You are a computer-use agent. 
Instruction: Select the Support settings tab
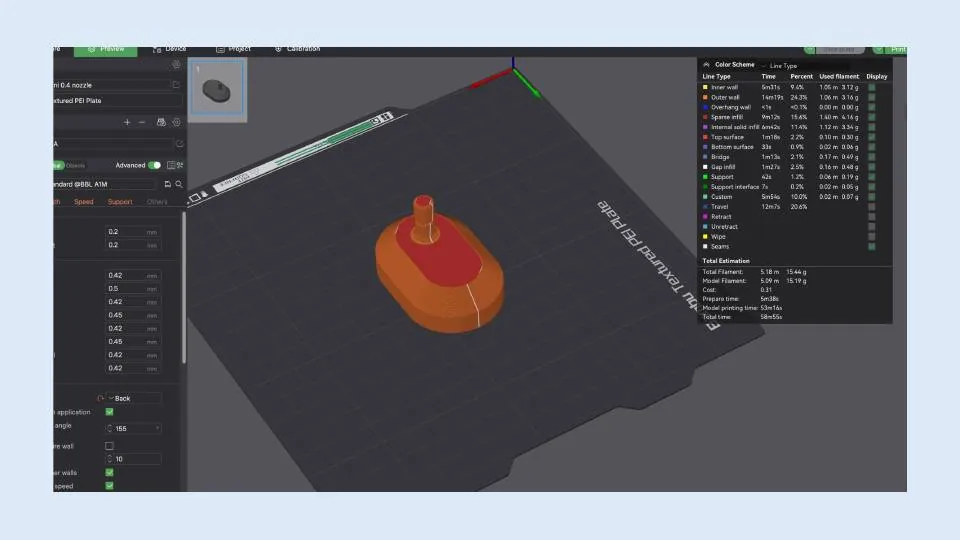(x=120, y=202)
